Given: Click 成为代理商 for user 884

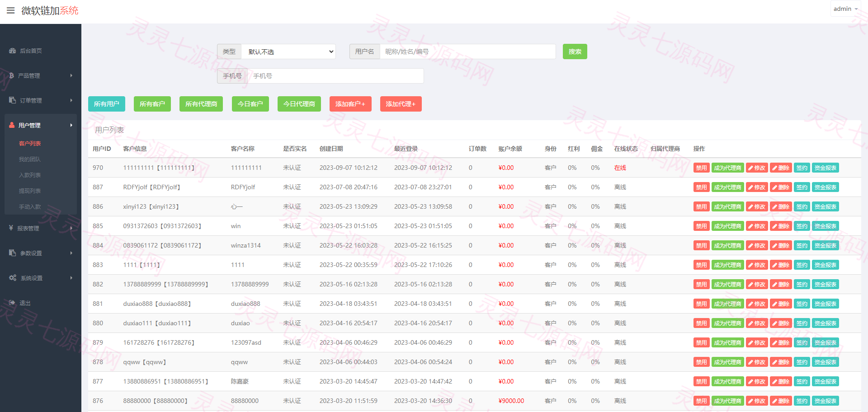Looking at the screenshot, I should click(728, 245).
